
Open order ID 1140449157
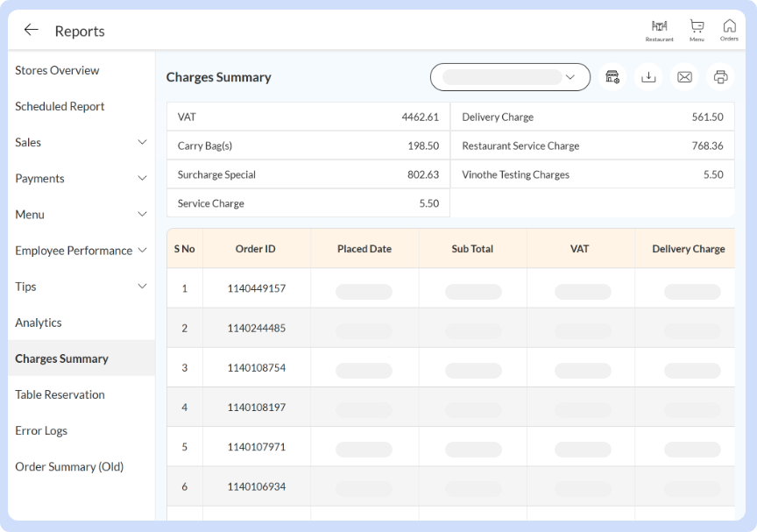[256, 288]
